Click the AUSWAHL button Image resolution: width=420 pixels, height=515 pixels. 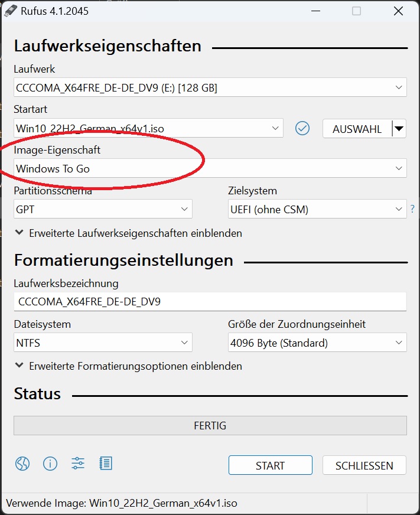pyautogui.click(x=357, y=128)
